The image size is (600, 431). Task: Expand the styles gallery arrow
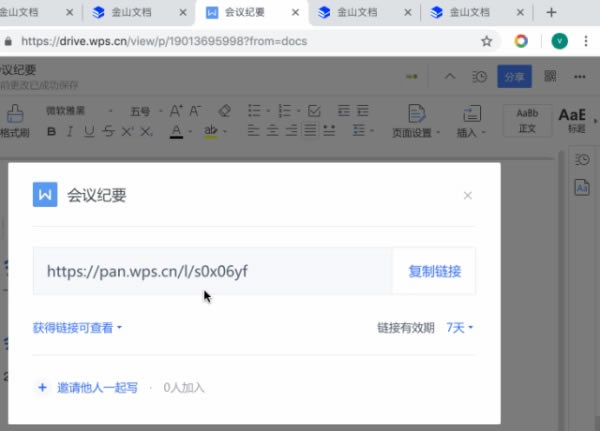point(595,121)
